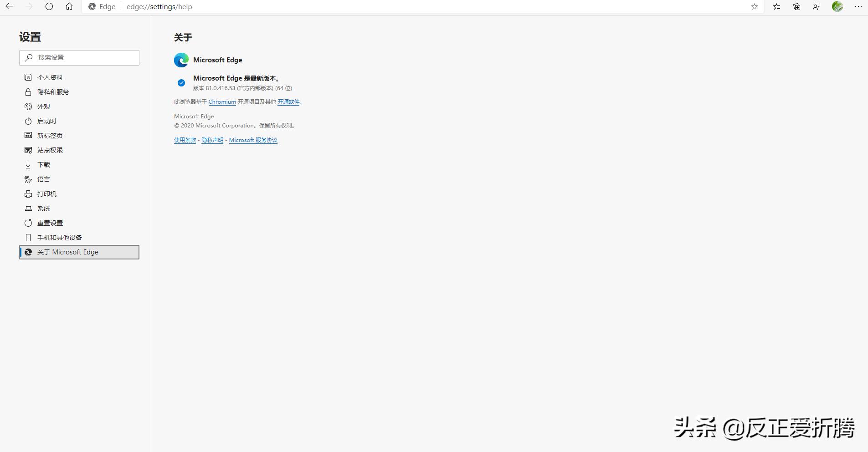This screenshot has width=868, height=452.
Task: Open the user profile avatar
Action: (x=837, y=6)
